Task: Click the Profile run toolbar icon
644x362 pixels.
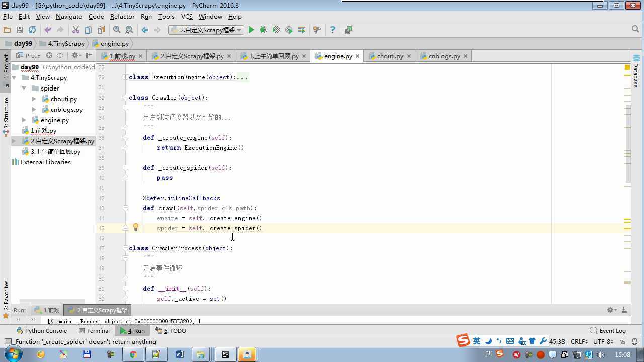Action: [289, 30]
